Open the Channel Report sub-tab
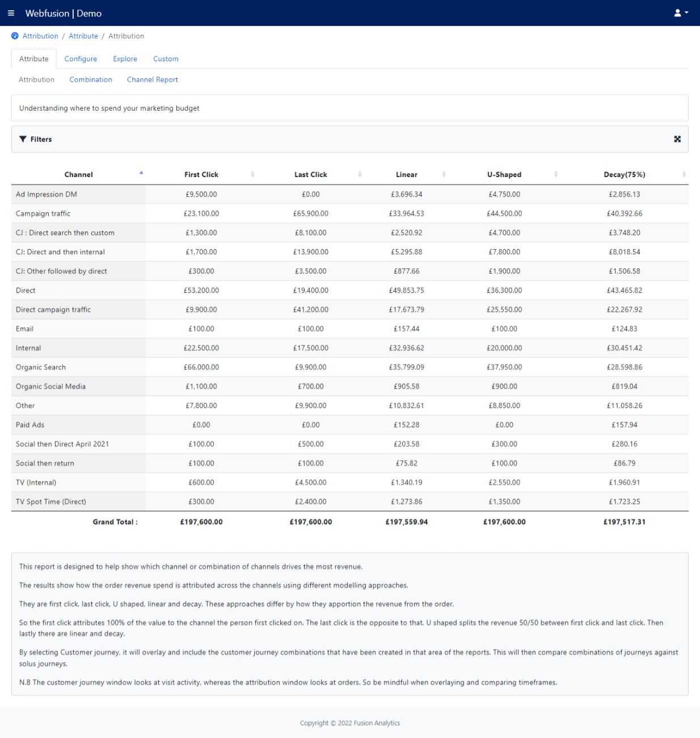 tap(153, 79)
